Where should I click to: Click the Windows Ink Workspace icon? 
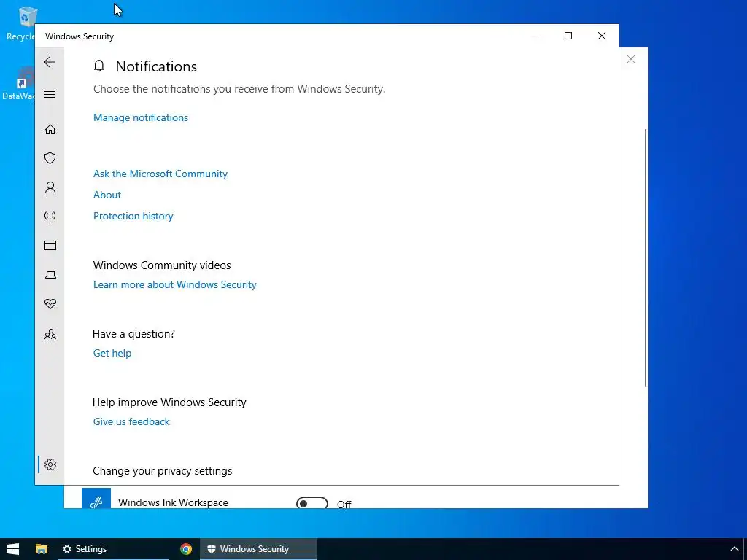coord(96,498)
